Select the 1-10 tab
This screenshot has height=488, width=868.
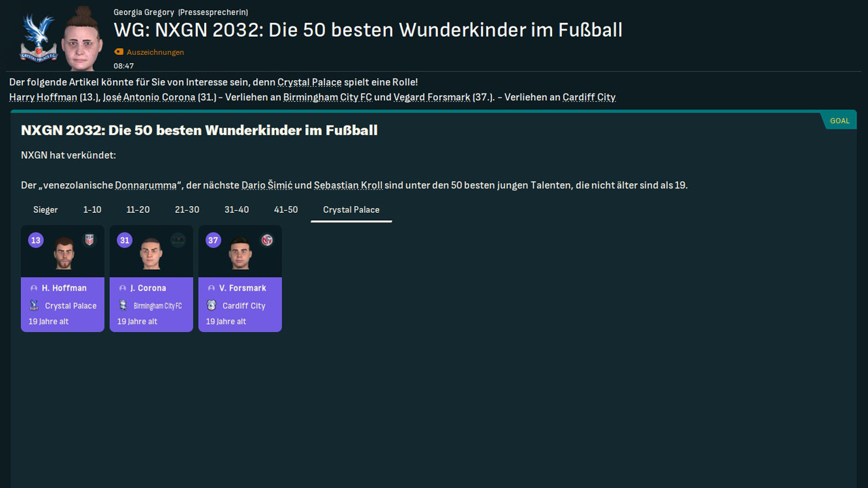point(92,209)
